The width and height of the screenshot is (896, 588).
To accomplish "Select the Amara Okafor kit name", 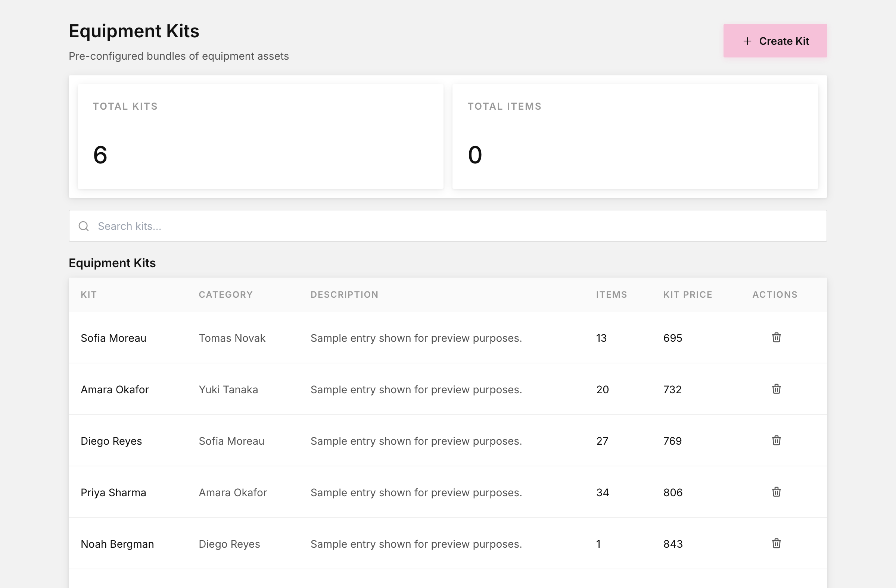I will tap(115, 390).
